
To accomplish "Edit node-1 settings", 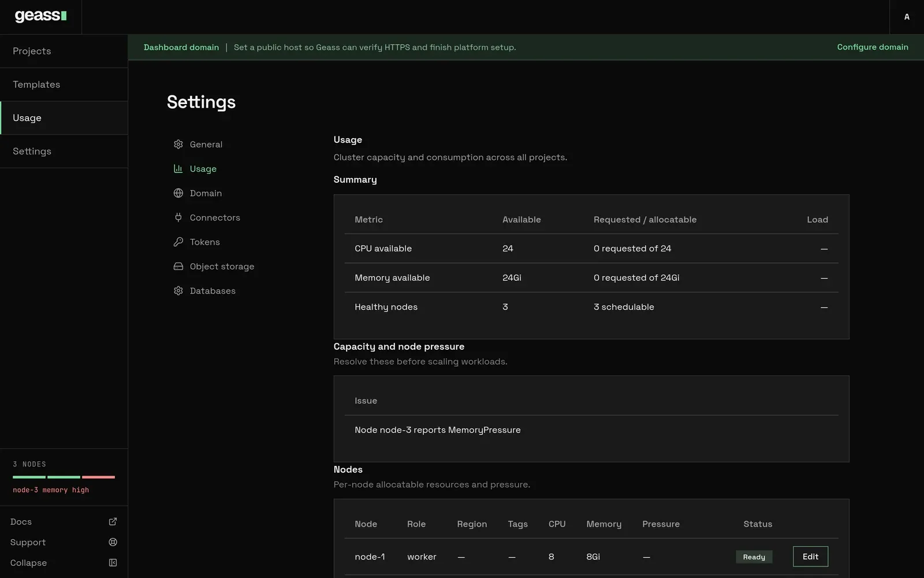I will [810, 557].
